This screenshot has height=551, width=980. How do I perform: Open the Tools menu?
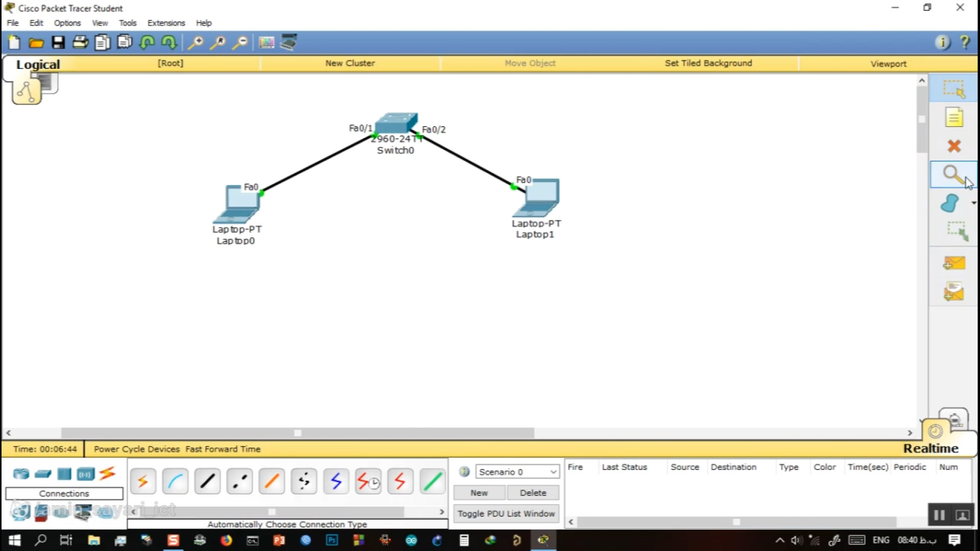click(128, 23)
